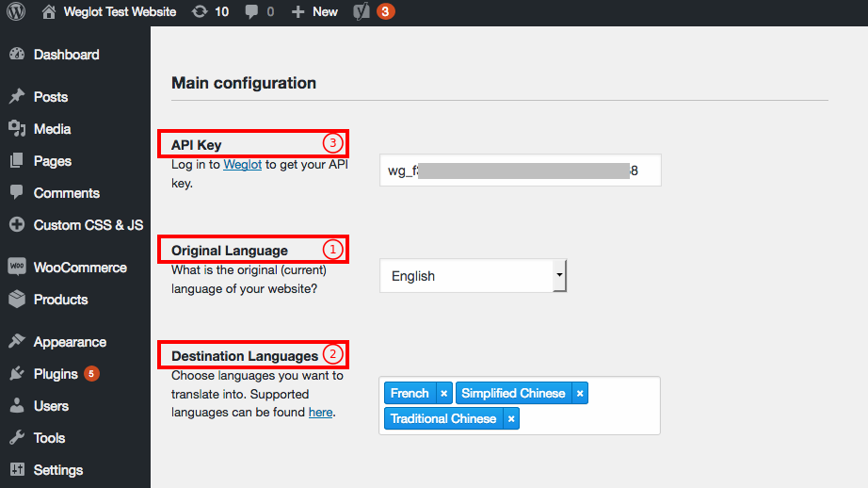The height and width of the screenshot is (488, 868).
Task: Click the Plugins plug icon
Action: 16,374
